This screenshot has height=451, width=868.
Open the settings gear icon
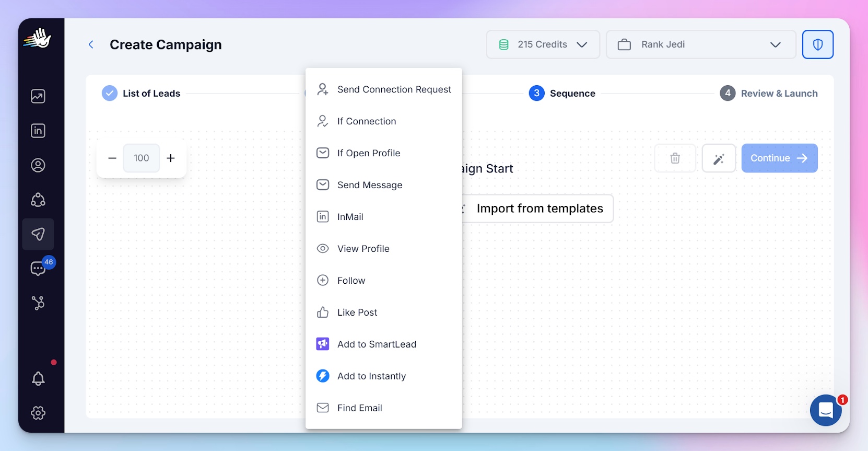pos(38,413)
